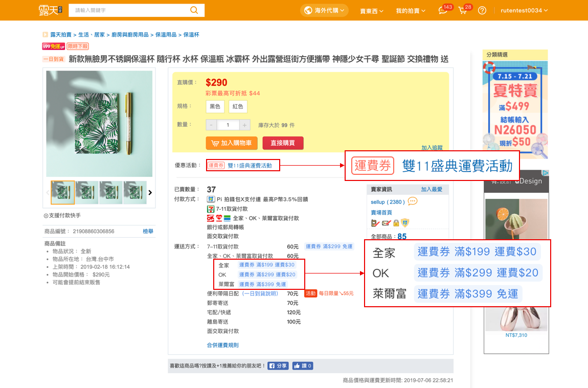Select the 紅色 color option
Viewport: 588px width, 388px height.
[x=238, y=106]
